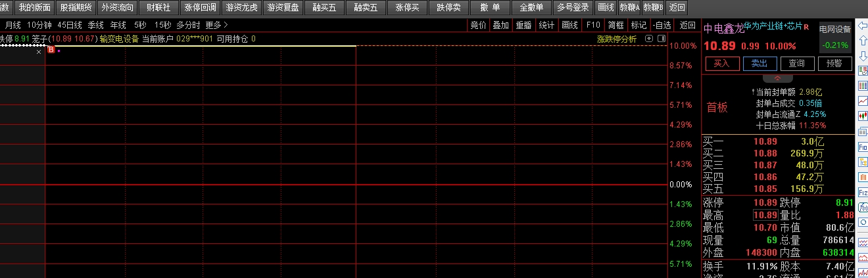Click 画线 in the top toolbar
This screenshot has height=278, width=868.
coord(606,8)
